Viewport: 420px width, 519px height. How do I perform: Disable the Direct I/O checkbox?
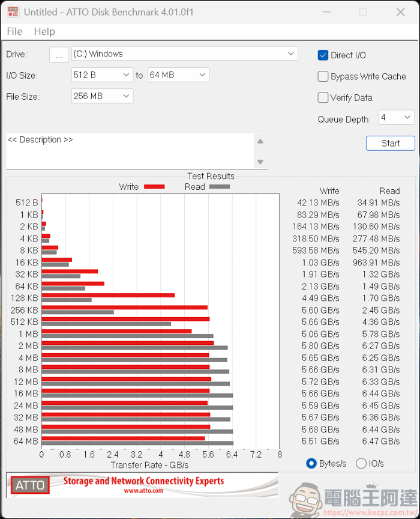(x=323, y=55)
